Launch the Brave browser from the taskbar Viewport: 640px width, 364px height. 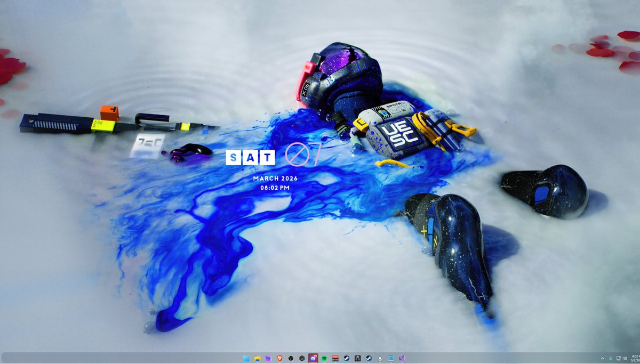point(279,359)
